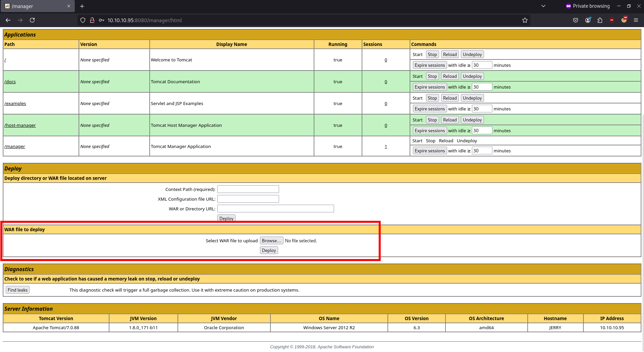644x352 pixels.
Task: Open the session count link for /docs
Action: tap(386, 82)
